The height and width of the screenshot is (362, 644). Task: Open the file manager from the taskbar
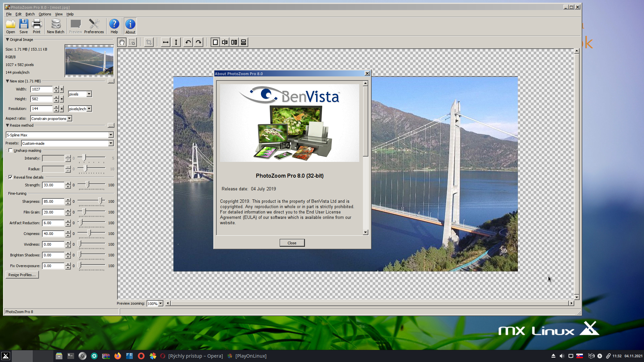tap(59, 356)
